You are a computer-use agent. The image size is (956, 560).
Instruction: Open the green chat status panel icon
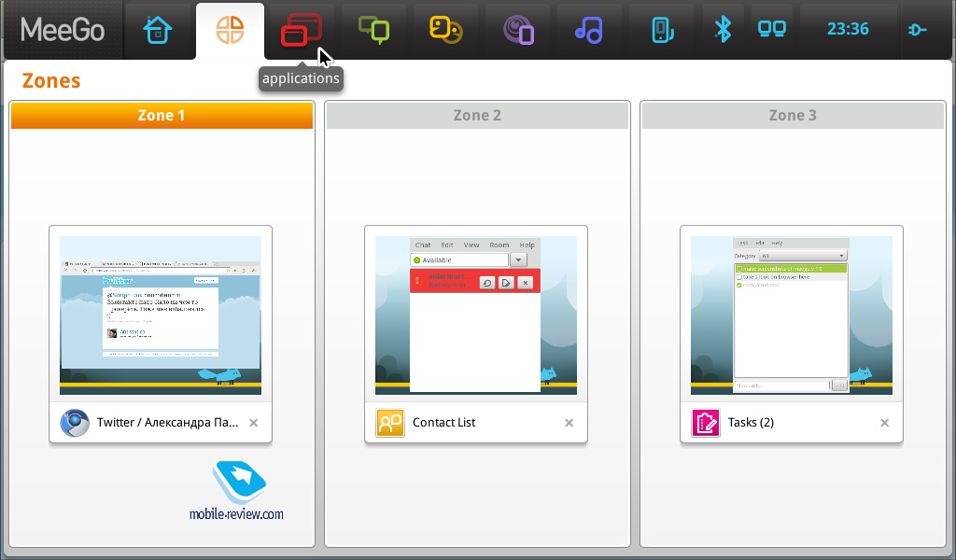(373, 30)
